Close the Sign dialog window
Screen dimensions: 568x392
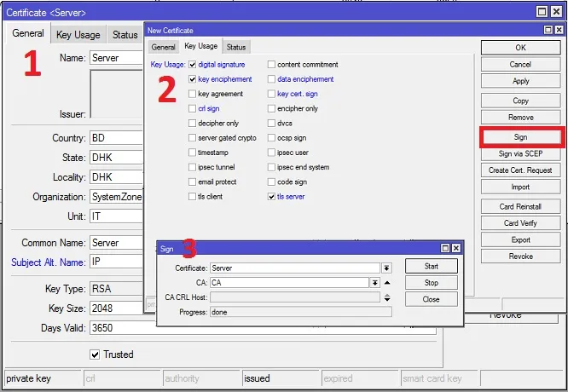[x=456, y=248]
